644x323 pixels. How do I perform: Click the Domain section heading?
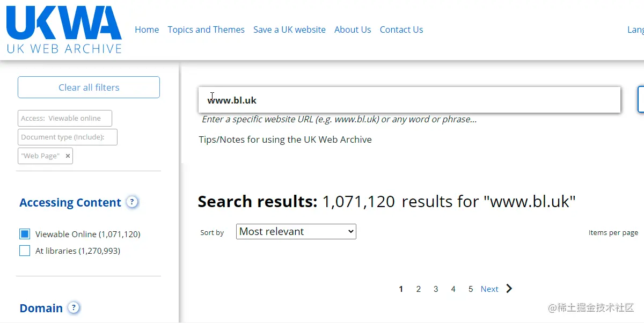point(41,309)
